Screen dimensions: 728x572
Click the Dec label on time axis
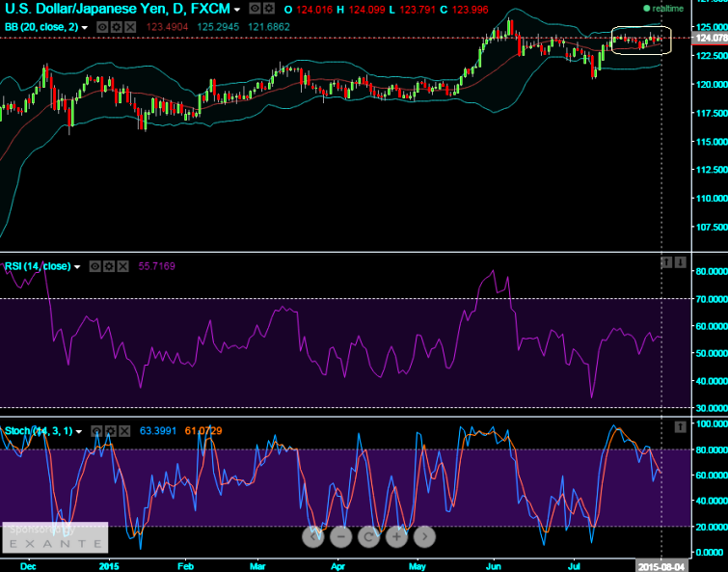(28, 566)
